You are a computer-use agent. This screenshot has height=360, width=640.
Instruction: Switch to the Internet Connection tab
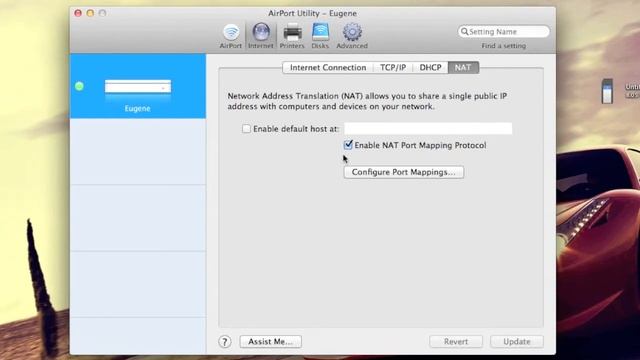[328, 67]
